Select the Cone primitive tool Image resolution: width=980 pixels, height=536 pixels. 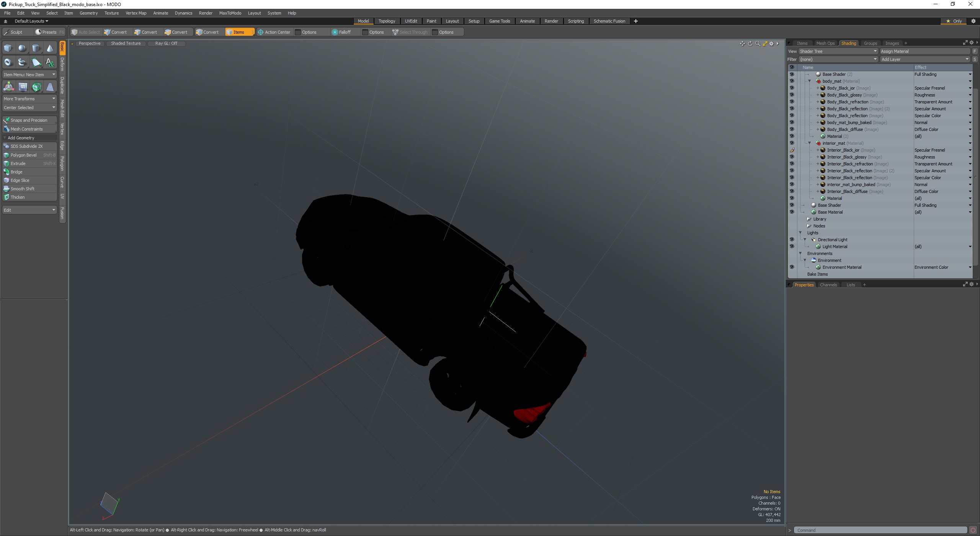(x=50, y=48)
